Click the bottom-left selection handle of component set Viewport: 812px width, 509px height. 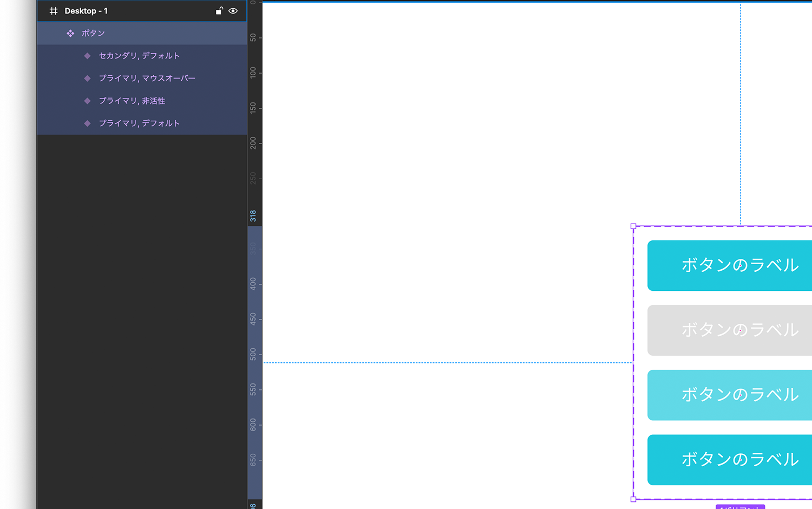tap(633, 499)
